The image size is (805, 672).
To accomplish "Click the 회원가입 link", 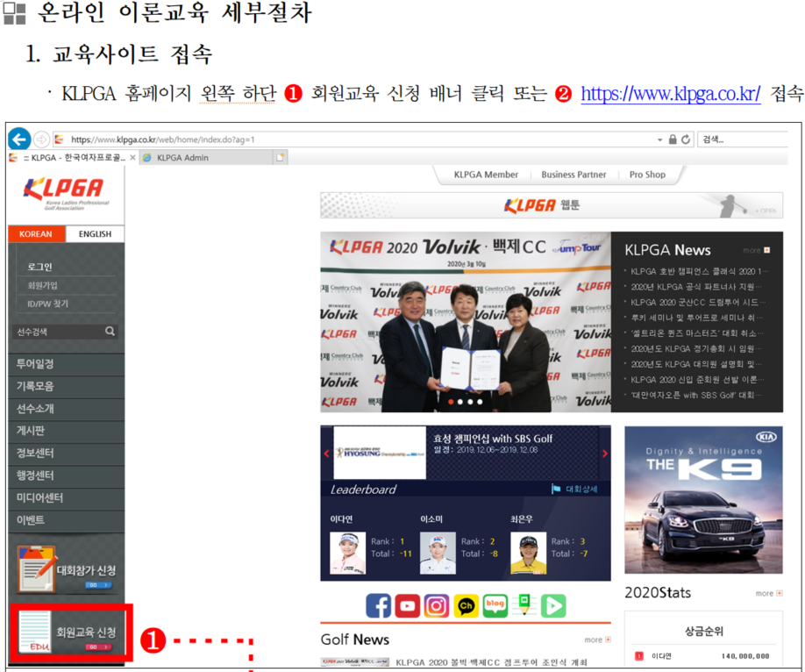I will coord(43,285).
